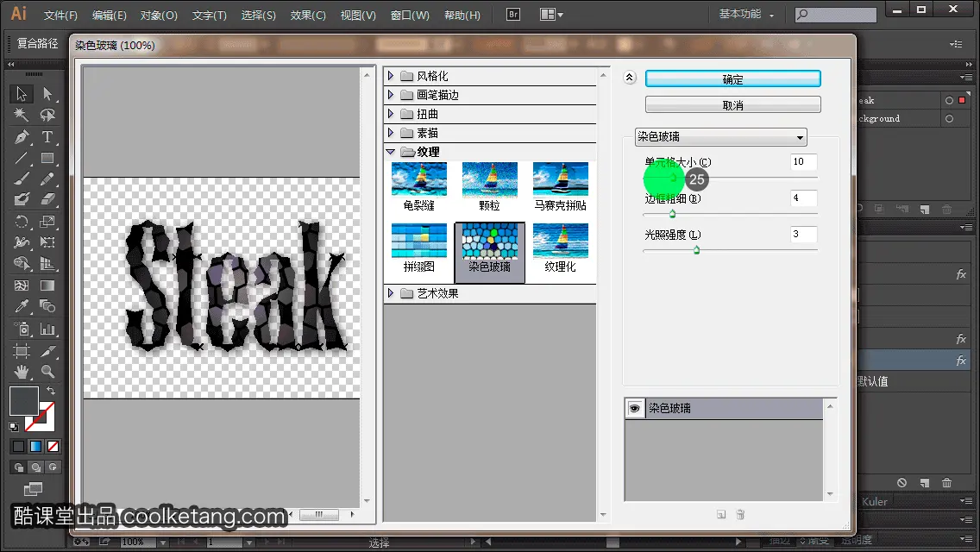
Task: Click the 边框粗细 slider handle
Action: (x=673, y=214)
